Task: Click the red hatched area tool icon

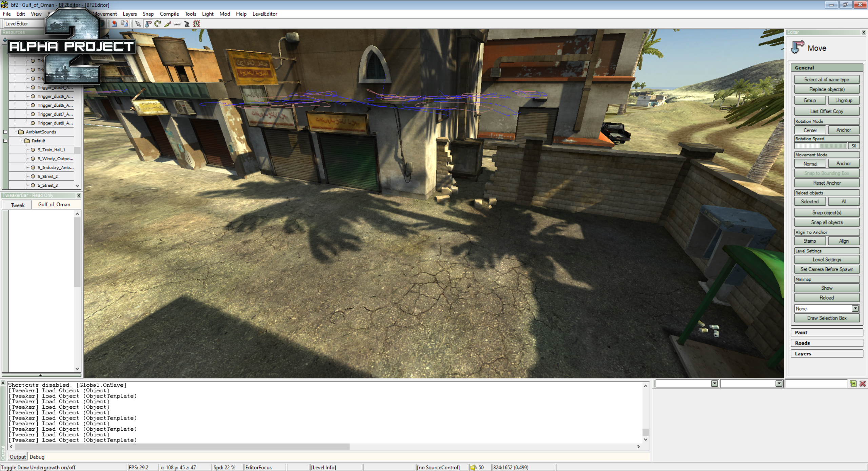Action: tap(197, 24)
